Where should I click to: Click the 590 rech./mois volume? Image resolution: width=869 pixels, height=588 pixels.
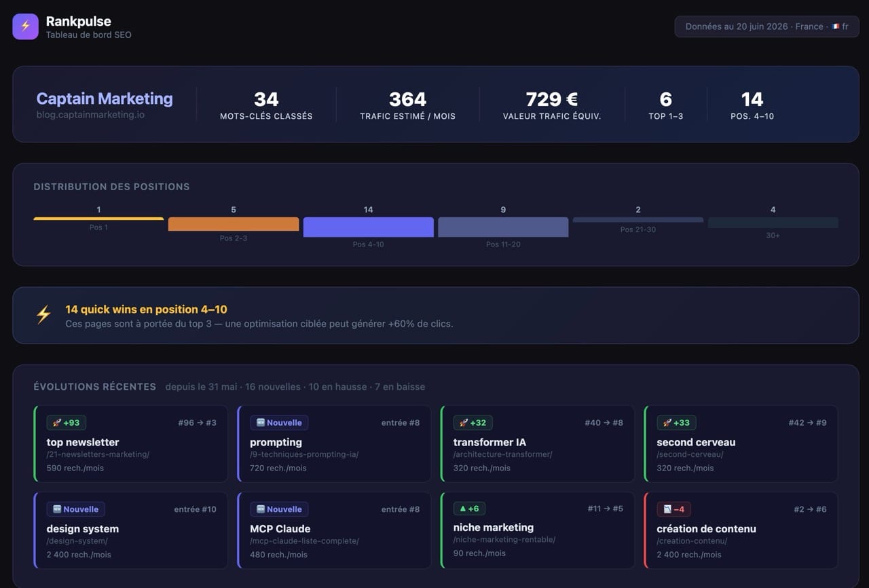click(75, 468)
